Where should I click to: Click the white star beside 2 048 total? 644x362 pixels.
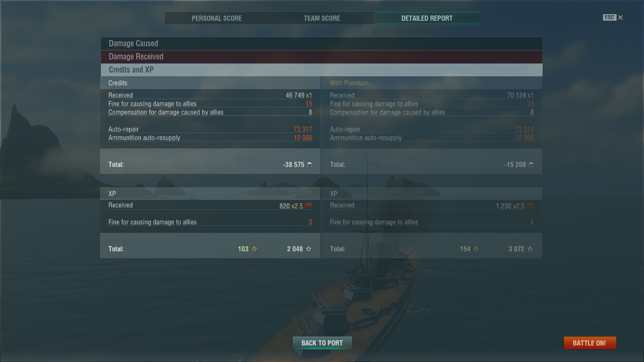309,249
